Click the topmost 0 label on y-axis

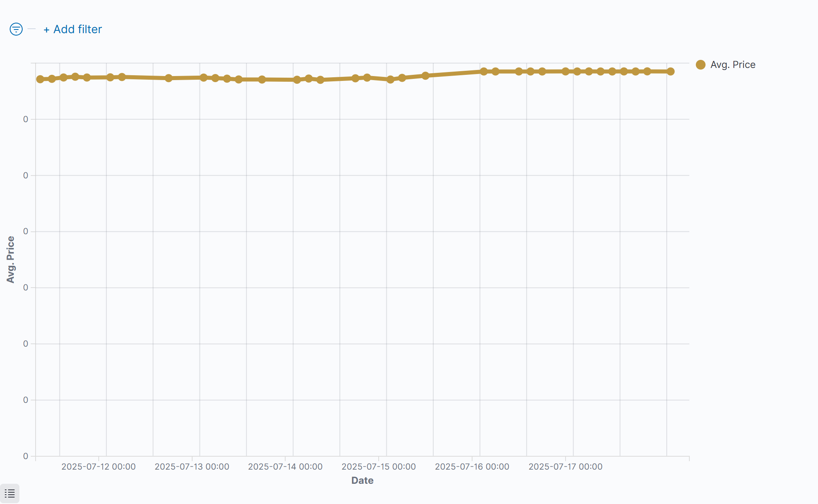[25, 119]
